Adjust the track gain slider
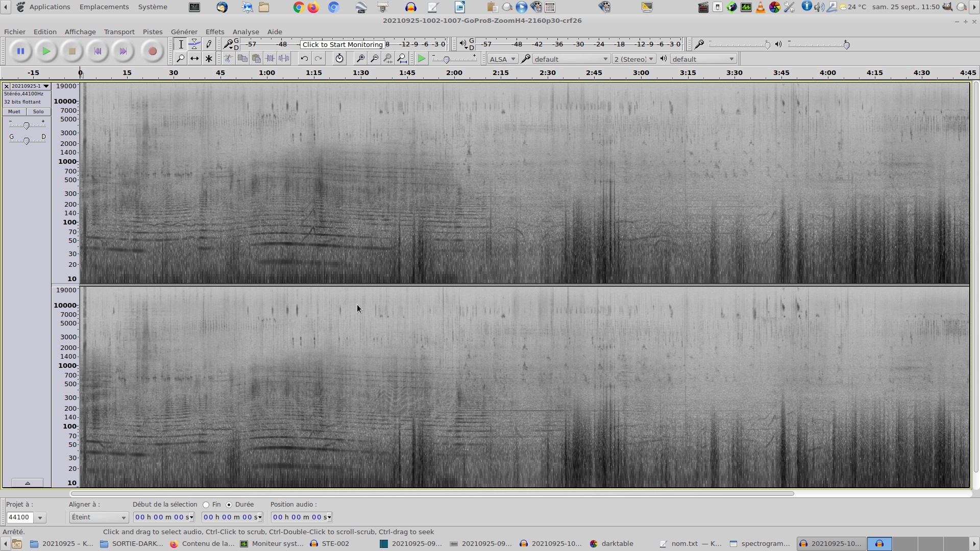This screenshot has height=551, width=980. click(x=27, y=126)
